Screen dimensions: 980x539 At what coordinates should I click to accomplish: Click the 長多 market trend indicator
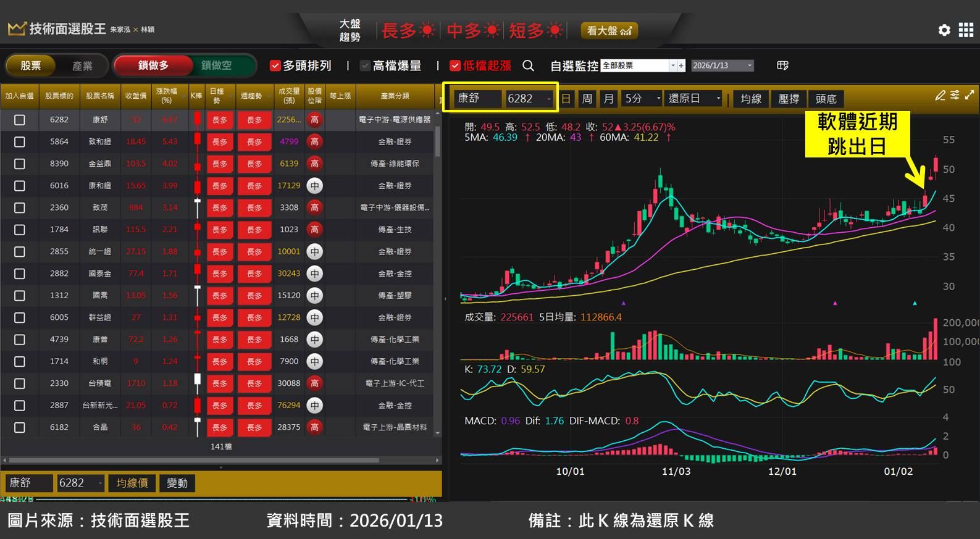(x=409, y=30)
